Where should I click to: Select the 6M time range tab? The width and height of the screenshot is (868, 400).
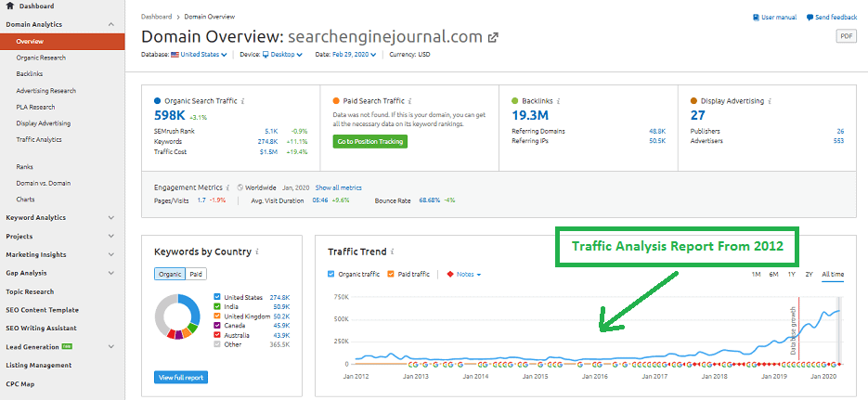(x=774, y=274)
